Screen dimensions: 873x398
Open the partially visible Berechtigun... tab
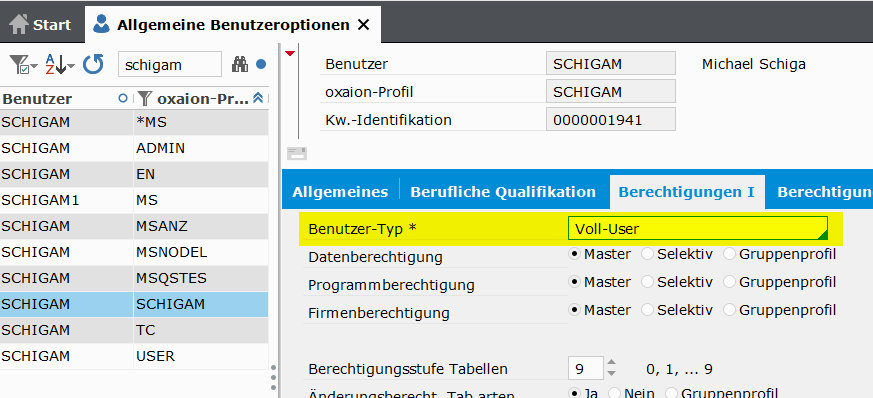(825, 192)
